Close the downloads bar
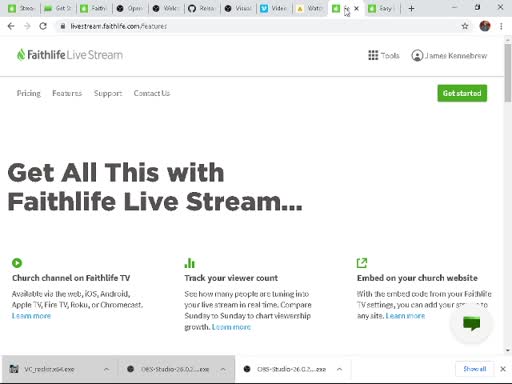512x384 pixels. [503, 369]
